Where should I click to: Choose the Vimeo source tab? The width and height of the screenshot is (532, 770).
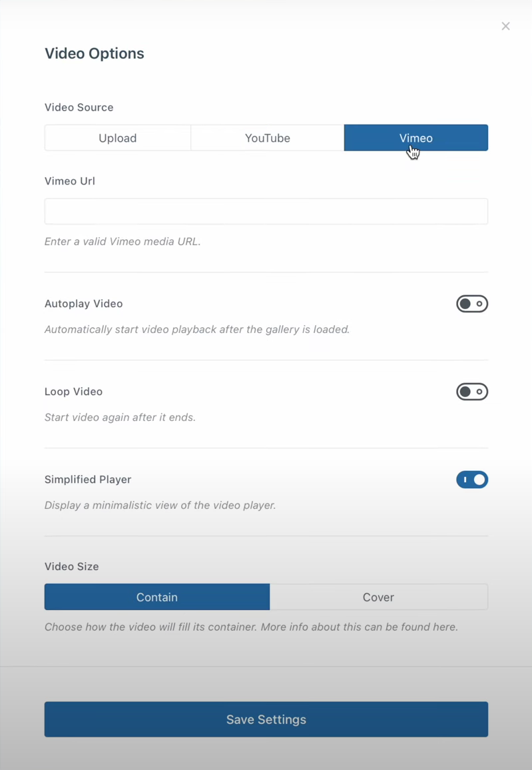415,138
